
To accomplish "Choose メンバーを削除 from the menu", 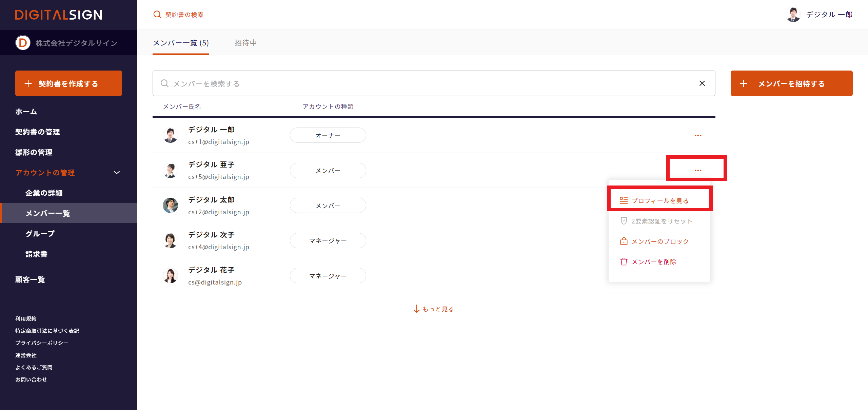I will point(653,262).
